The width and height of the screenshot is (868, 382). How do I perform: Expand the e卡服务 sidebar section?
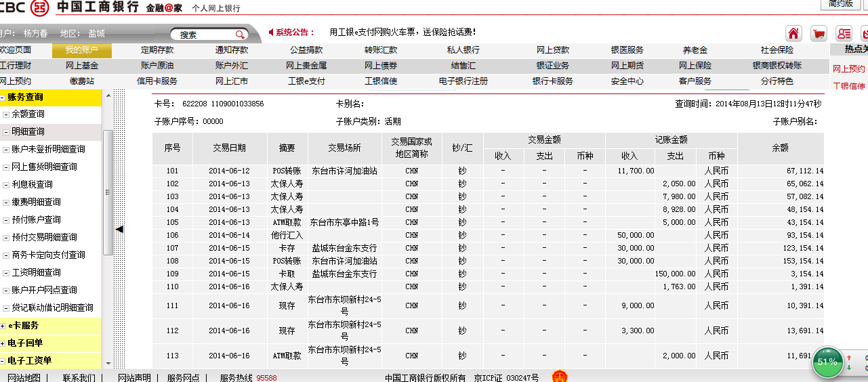click(x=3, y=326)
